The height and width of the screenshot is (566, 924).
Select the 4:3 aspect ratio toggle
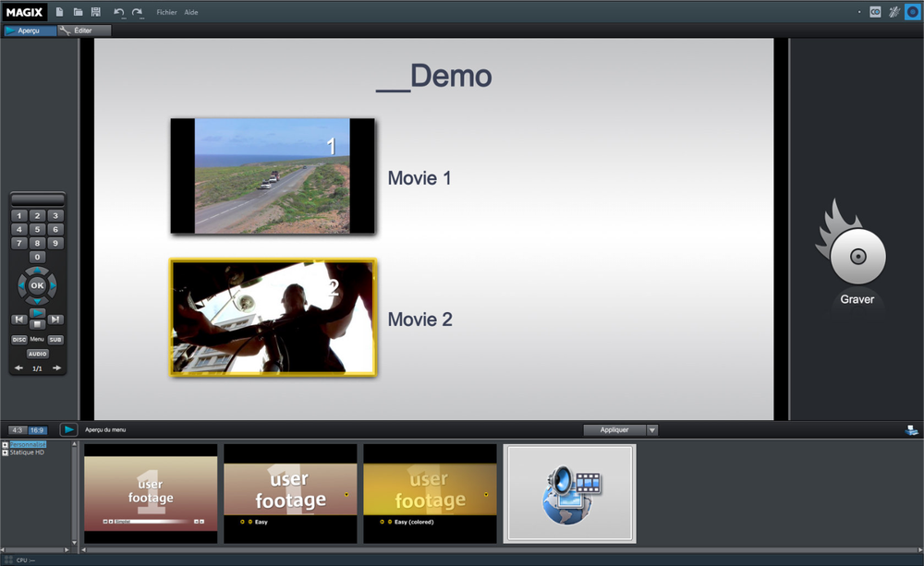pos(17,430)
